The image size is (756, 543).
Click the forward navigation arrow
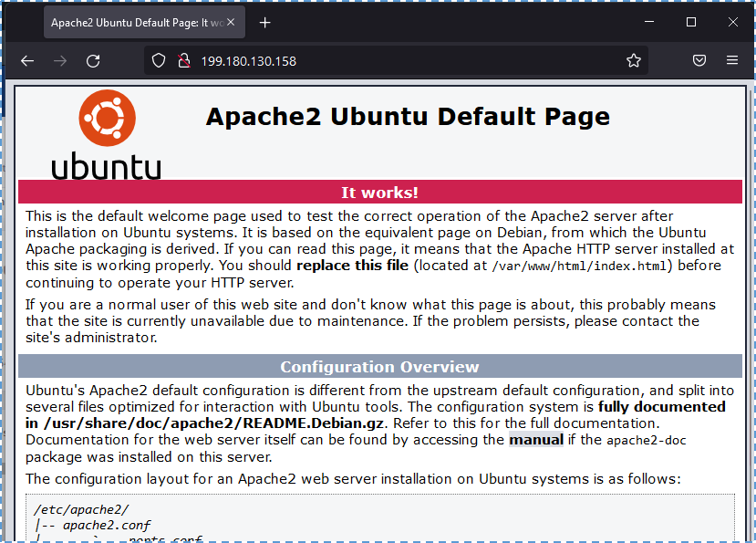(60, 61)
